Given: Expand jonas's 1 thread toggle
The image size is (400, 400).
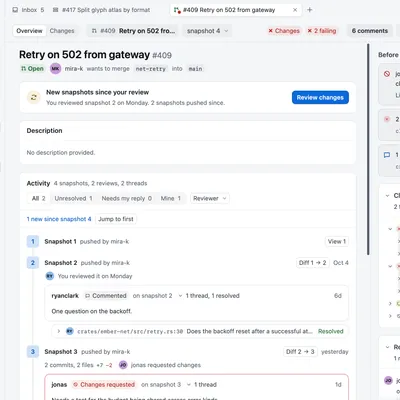Looking at the screenshot, I should pyautogui.click(x=202, y=385).
